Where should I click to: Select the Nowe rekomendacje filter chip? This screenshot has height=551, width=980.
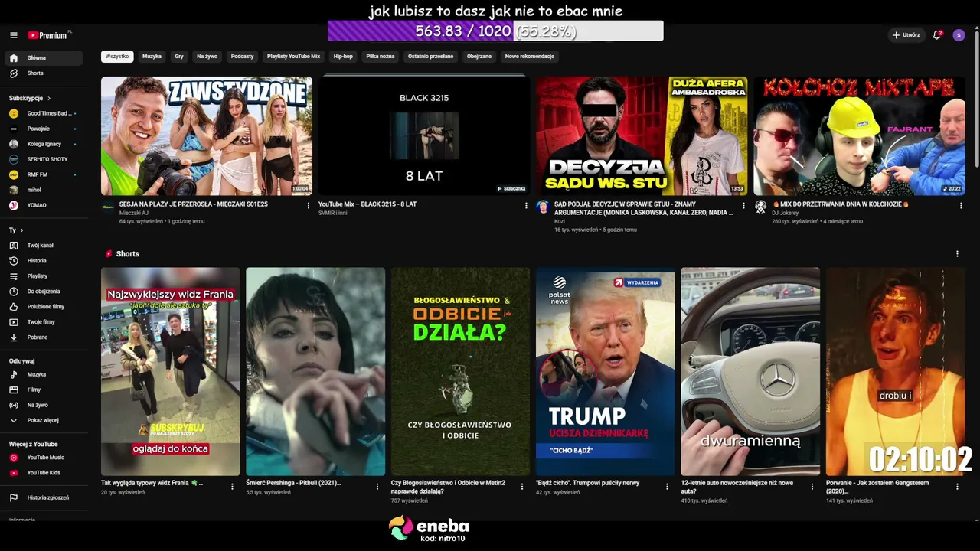pyautogui.click(x=529, y=57)
